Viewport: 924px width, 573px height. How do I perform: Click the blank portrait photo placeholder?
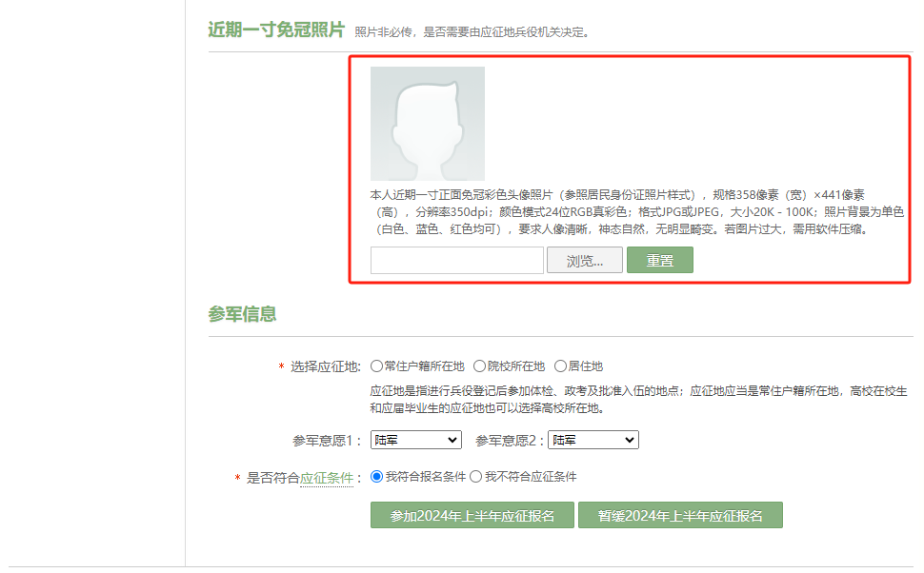click(427, 124)
